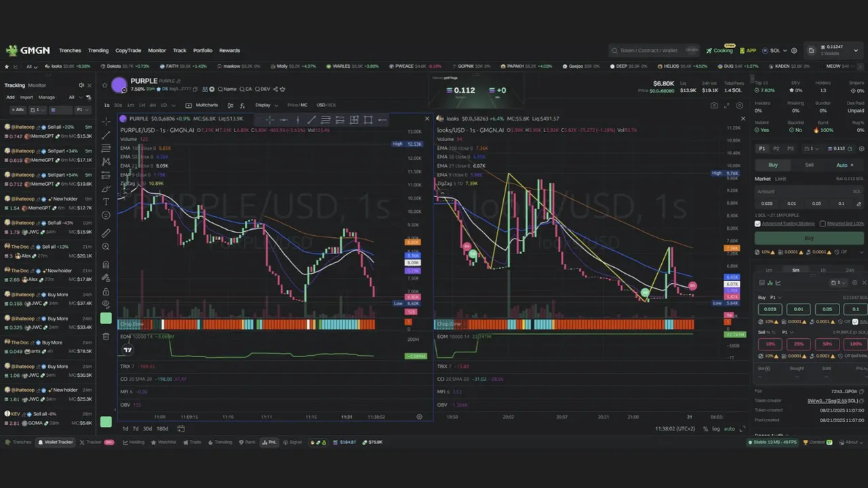Favorite the PURPLE token with the star
868x488 pixels.
point(104,85)
